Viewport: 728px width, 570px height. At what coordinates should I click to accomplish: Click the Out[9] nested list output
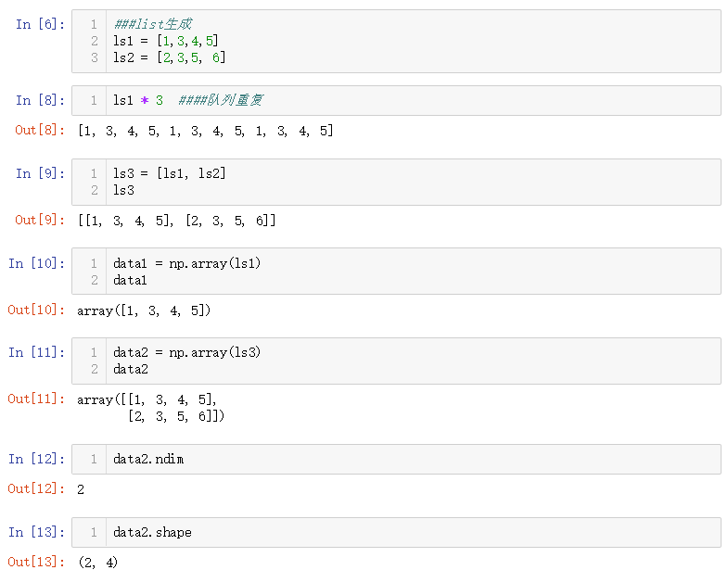[177, 221]
